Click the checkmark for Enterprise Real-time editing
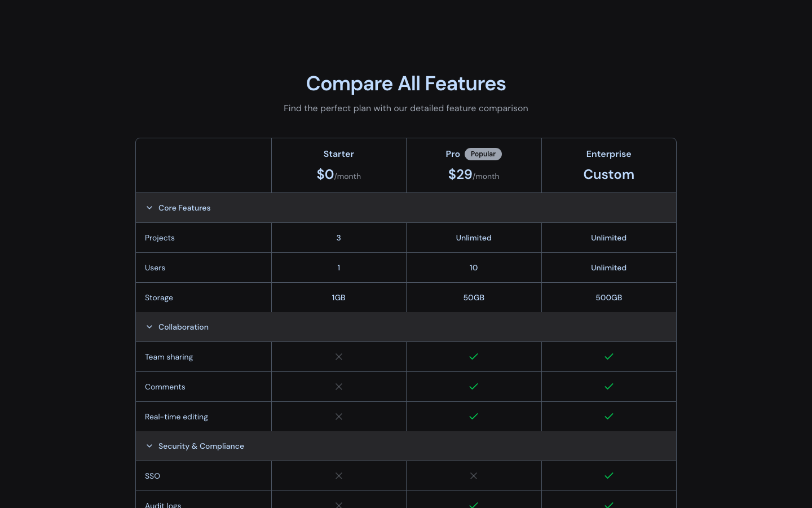Screen dimensions: 812x508 point(609,417)
